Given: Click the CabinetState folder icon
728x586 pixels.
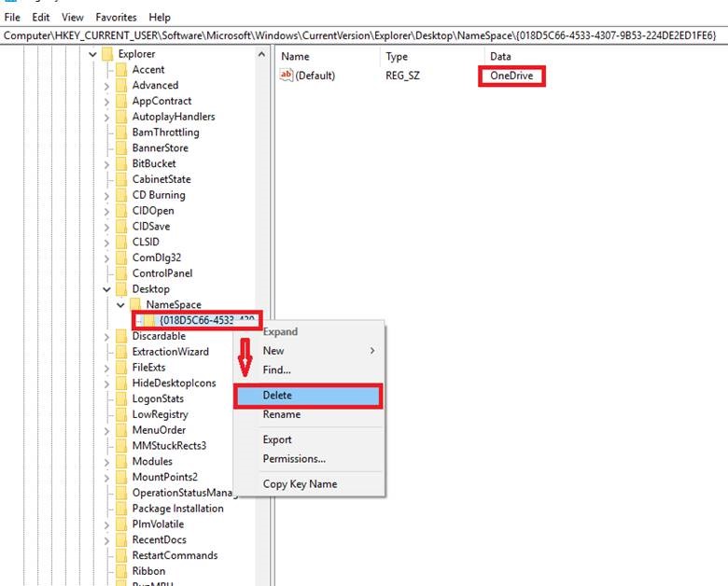Looking at the screenshot, I should [x=121, y=179].
